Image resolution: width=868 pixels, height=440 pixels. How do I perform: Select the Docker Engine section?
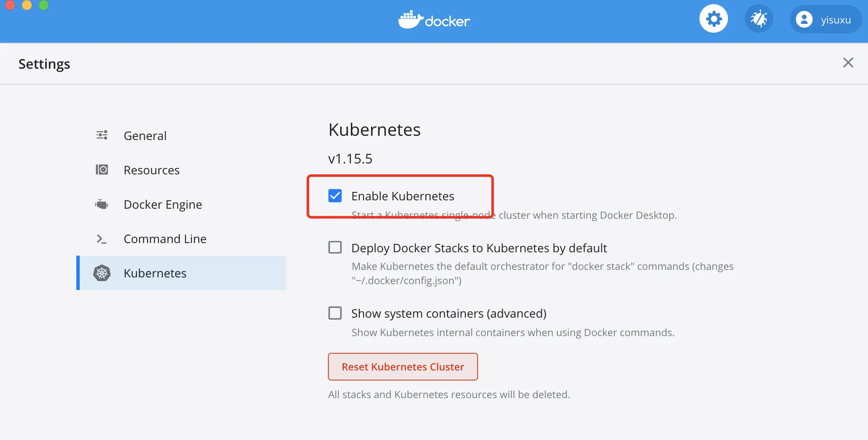[163, 204]
